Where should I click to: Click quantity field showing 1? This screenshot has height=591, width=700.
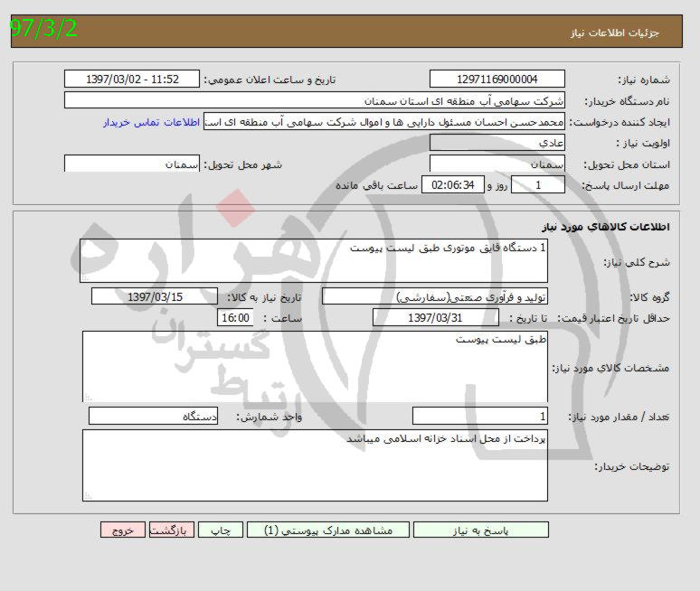point(480,417)
